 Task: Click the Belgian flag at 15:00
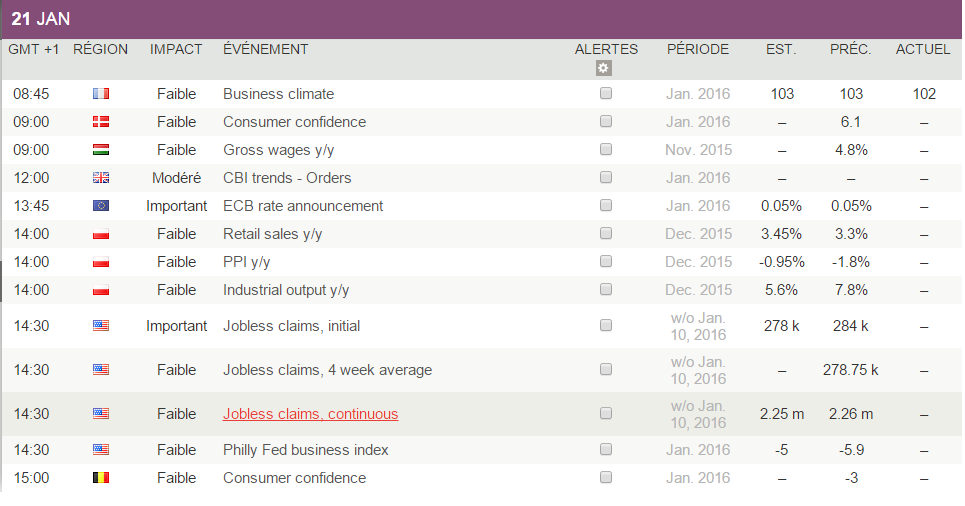(x=101, y=478)
